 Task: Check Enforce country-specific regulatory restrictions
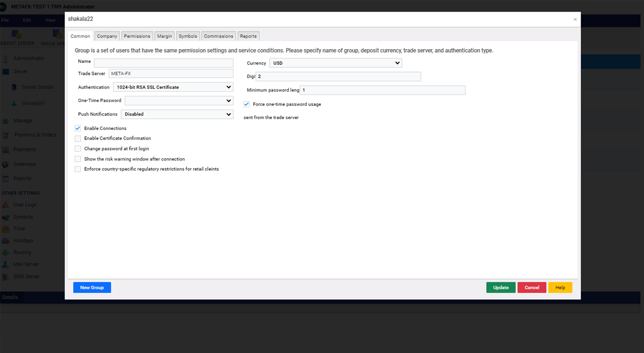(x=77, y=169)
